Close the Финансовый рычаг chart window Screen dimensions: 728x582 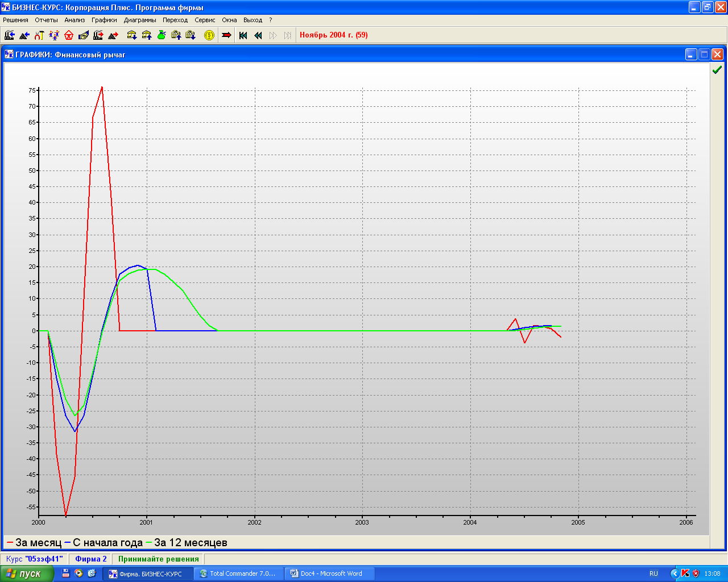pos(717,55)
